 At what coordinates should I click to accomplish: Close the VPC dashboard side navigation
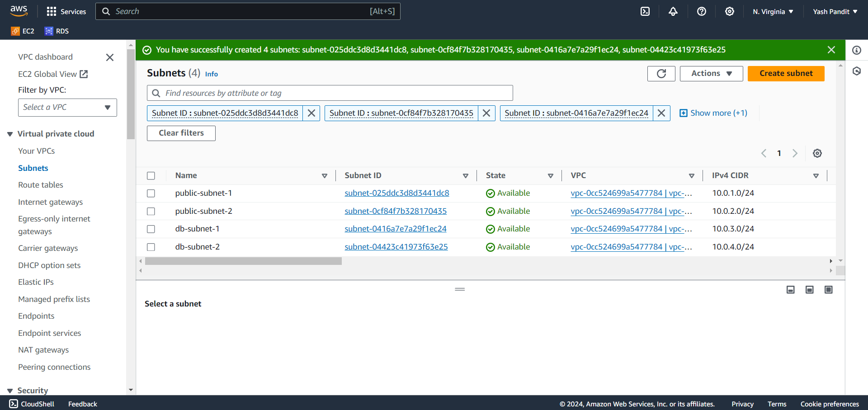109,57
